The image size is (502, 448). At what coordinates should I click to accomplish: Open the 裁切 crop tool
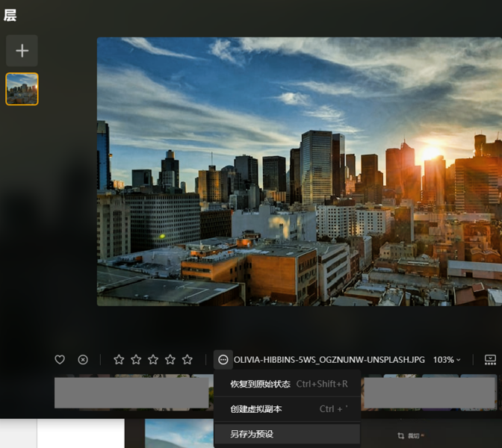[x=411, y=435]
